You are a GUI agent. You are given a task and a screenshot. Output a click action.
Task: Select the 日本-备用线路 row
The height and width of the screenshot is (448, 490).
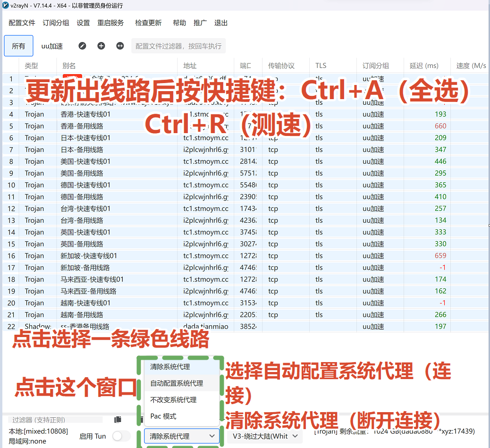(245, 150)
